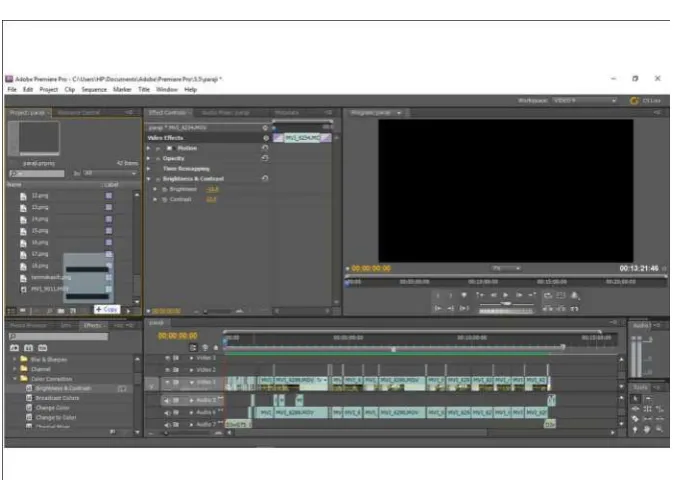Select the Razor tool
Screen dimensions: 677x480
coord(636,419)
